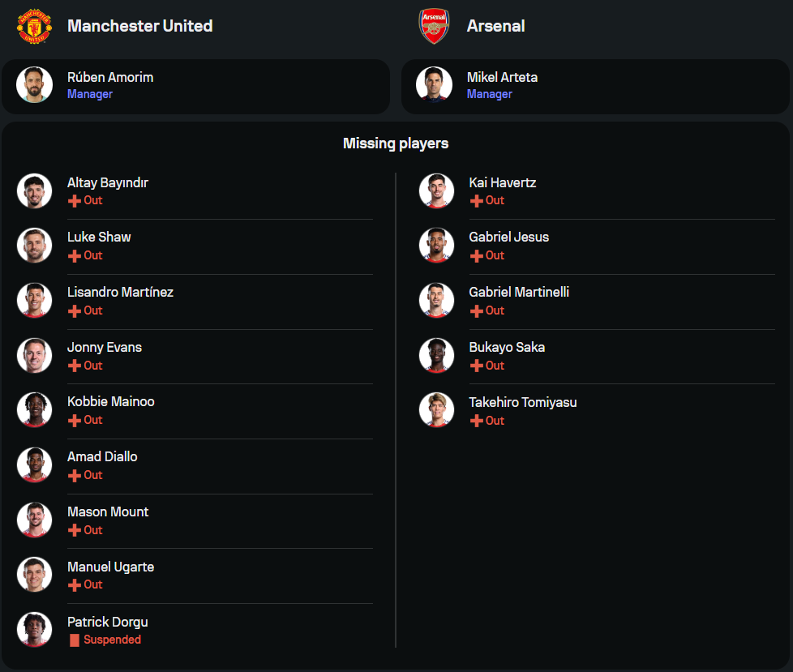Open Lisandro Martínez's player profile
The width and height of the screenshot is (793, 672).
[120, 293]
